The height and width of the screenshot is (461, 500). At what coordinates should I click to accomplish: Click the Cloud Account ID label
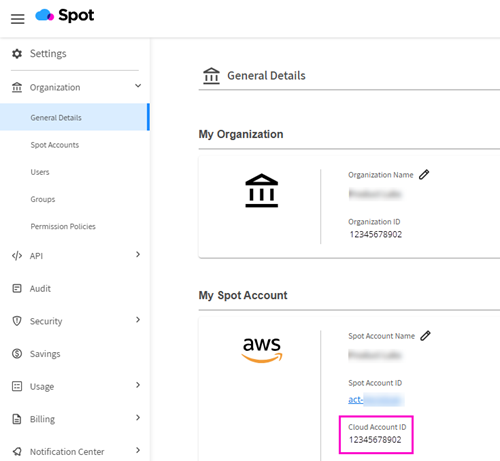377,427
